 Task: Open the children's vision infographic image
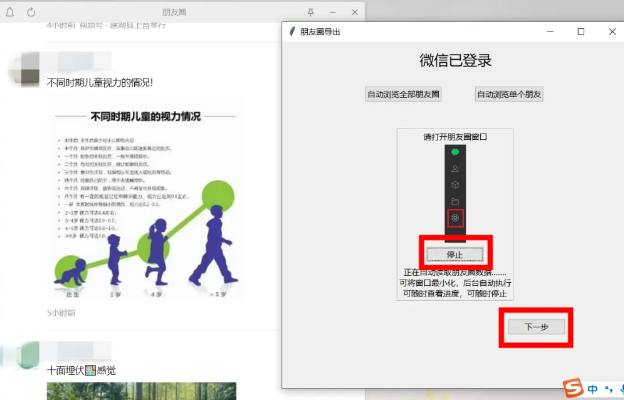(x=141, y=197)
